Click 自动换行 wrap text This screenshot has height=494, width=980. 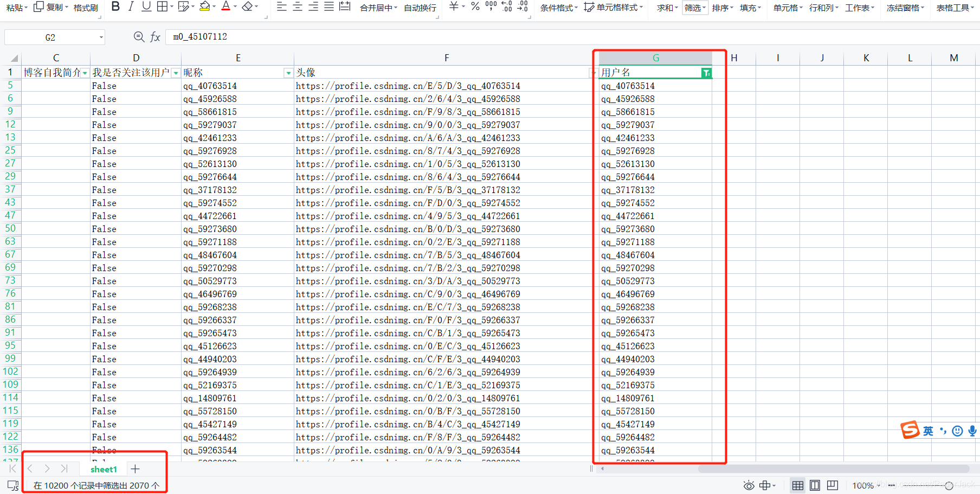pos(420,8)
